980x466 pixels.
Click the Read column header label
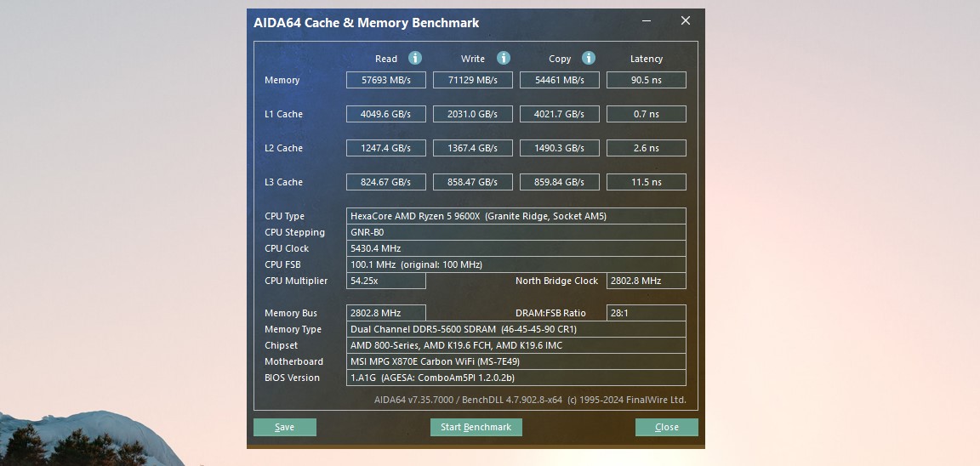click(386, 59)
